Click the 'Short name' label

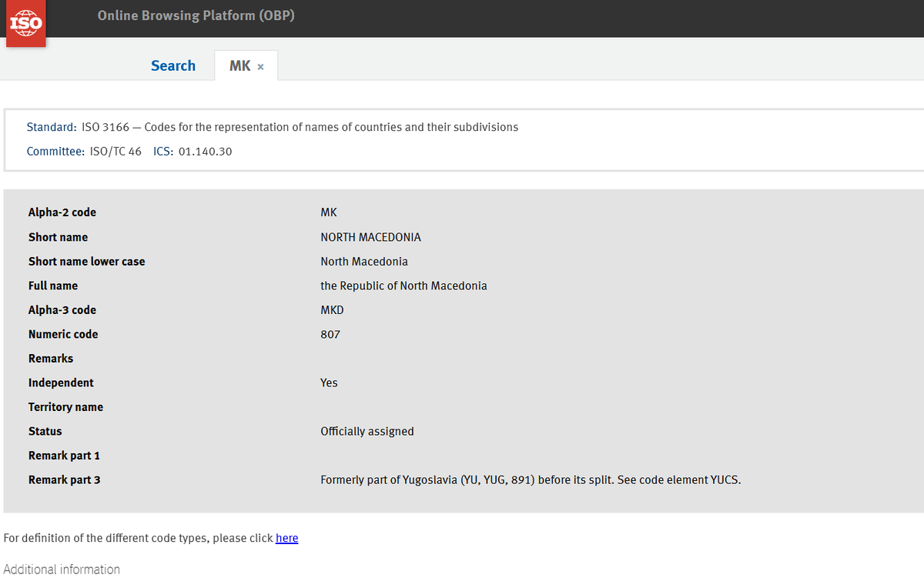[x=58, y=237]
